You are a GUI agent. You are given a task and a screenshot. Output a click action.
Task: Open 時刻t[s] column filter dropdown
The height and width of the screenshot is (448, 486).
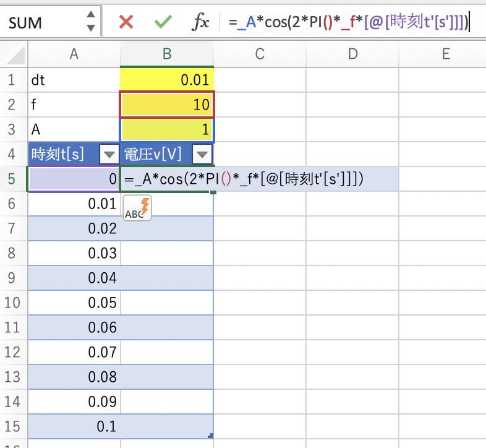(x=109, y=154)
